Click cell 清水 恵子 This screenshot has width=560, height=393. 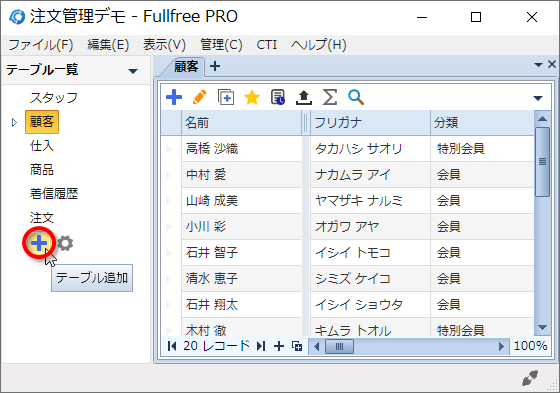[242, 279]
